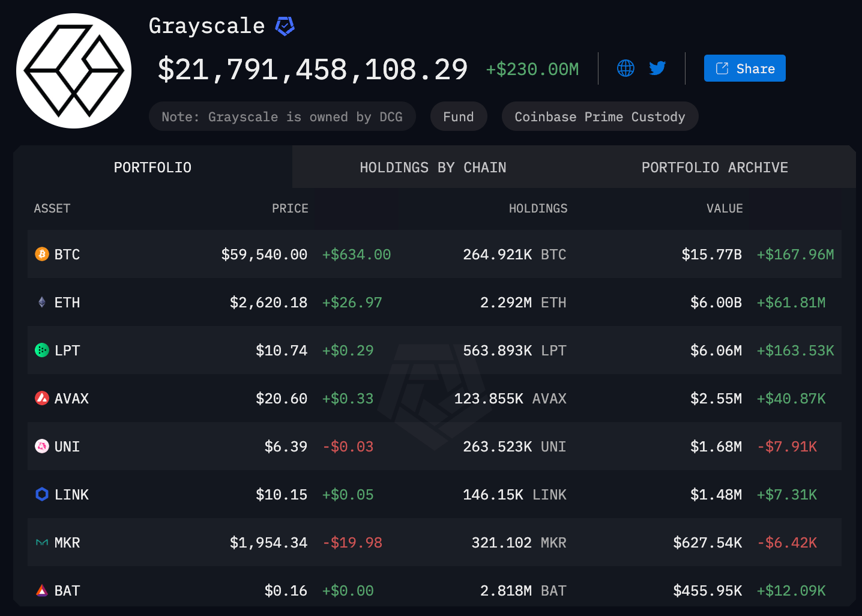Open the UNI asset link

tap(67, 447)
